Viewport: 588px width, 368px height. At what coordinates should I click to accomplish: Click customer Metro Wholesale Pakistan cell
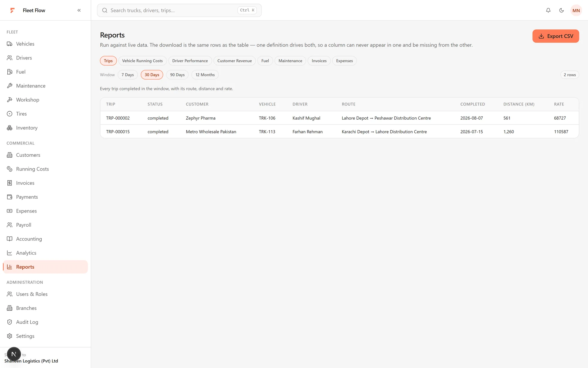[211, 132]
